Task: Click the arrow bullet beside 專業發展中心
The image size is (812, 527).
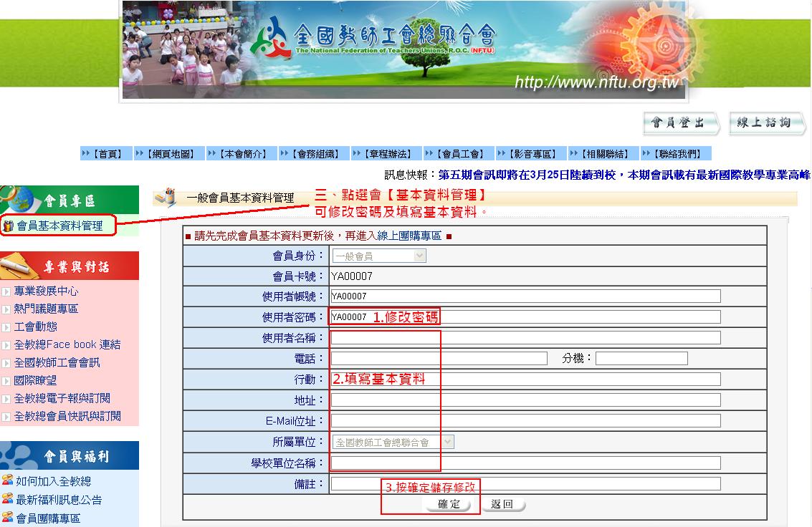Action: coord(6,291)
